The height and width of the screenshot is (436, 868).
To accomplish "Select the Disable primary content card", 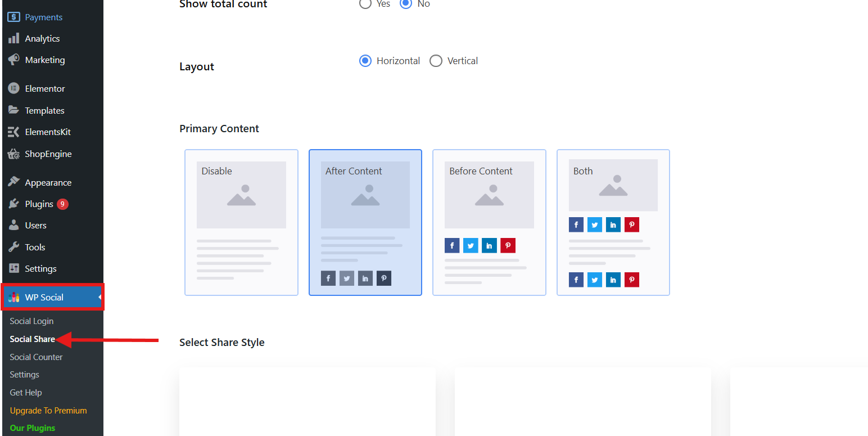I will pos(241,222).
